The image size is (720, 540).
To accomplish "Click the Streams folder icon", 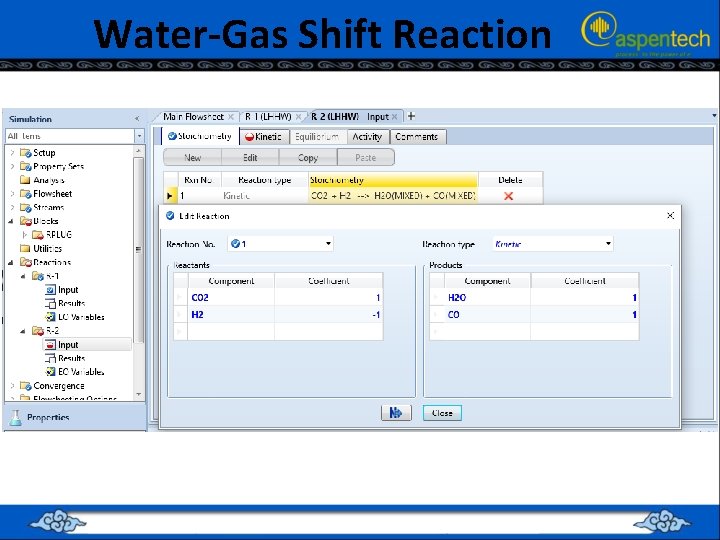I will pyautogui.click(x=25, y=208).
